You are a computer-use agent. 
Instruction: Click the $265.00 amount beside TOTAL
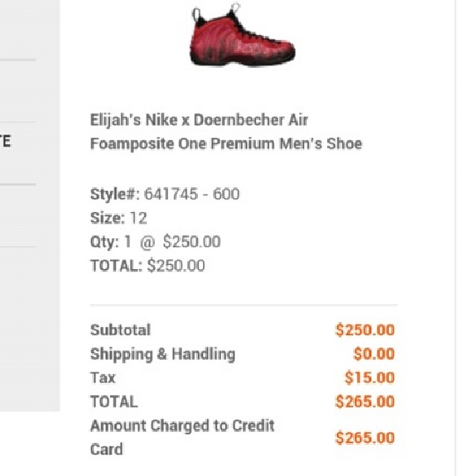[x=364, y=402]
